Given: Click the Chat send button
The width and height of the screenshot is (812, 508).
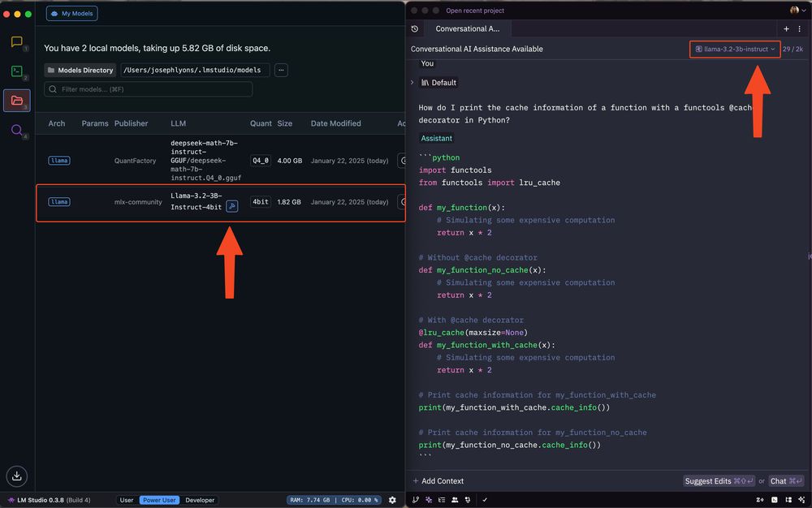Looking at the screenshot, I should coord(786,481).
